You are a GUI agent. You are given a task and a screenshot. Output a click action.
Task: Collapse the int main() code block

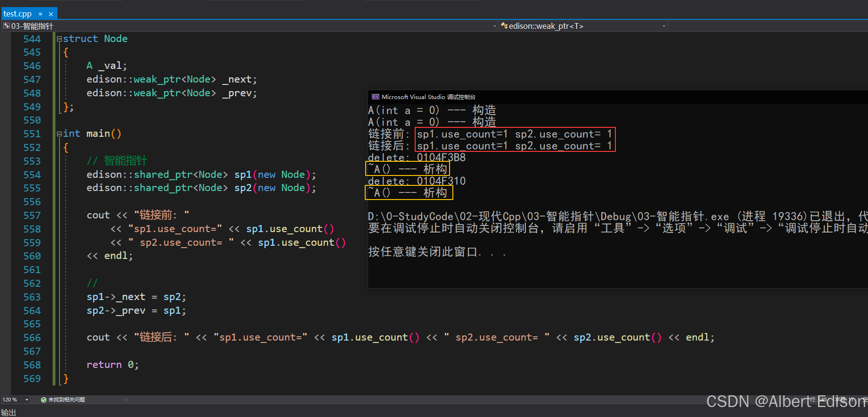(59, 134)
